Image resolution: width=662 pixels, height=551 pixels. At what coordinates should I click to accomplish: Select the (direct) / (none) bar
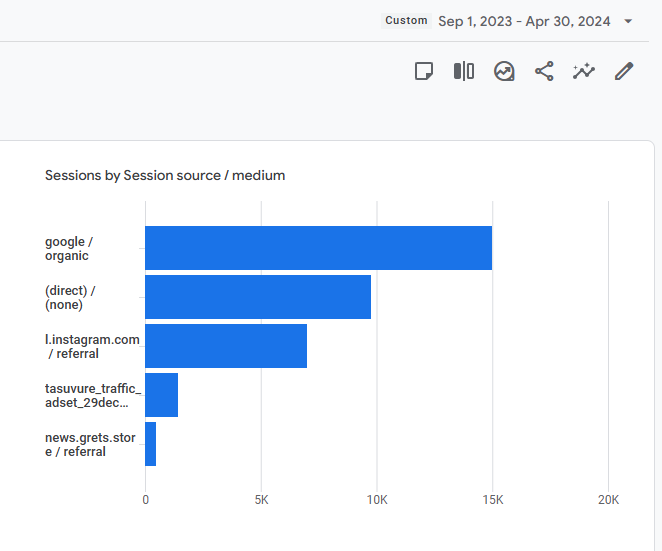click(258, 297)
